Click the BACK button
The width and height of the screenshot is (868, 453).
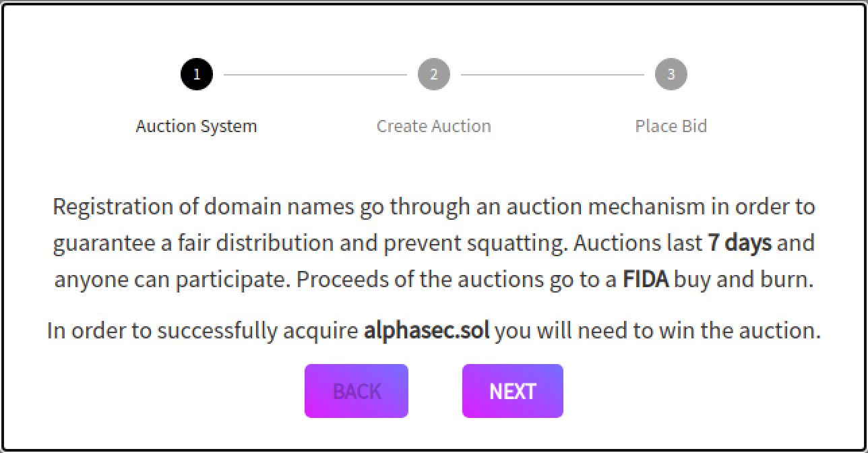pos(356,391)
